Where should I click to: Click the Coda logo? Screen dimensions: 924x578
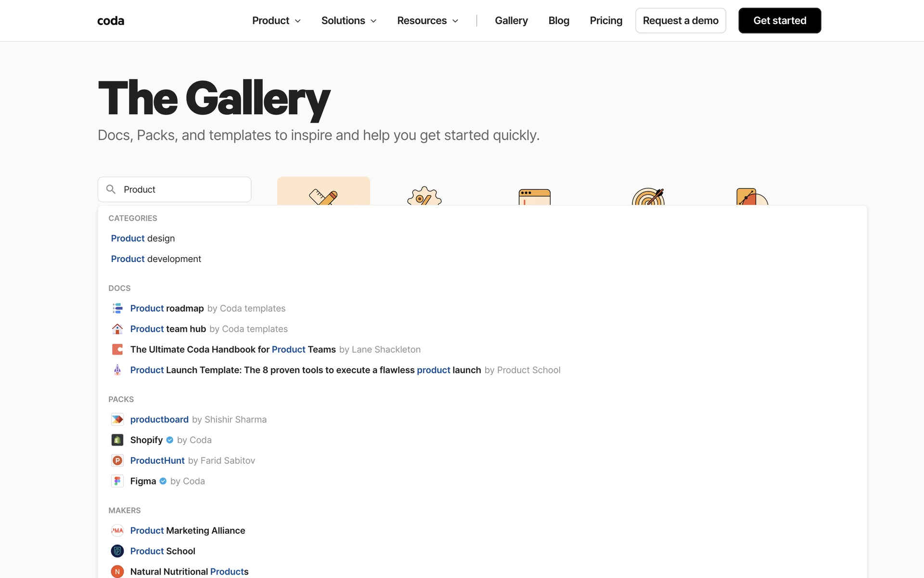click(111, 21)
